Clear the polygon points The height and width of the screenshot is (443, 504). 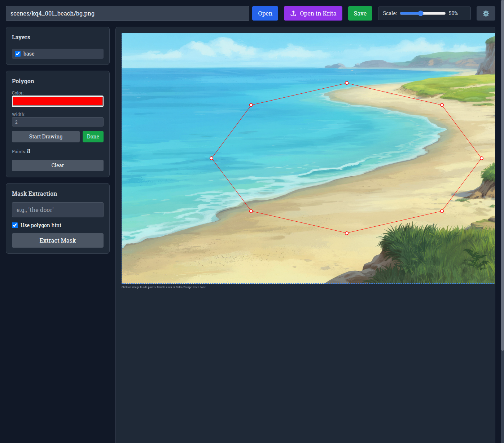(x=57, y=165)
